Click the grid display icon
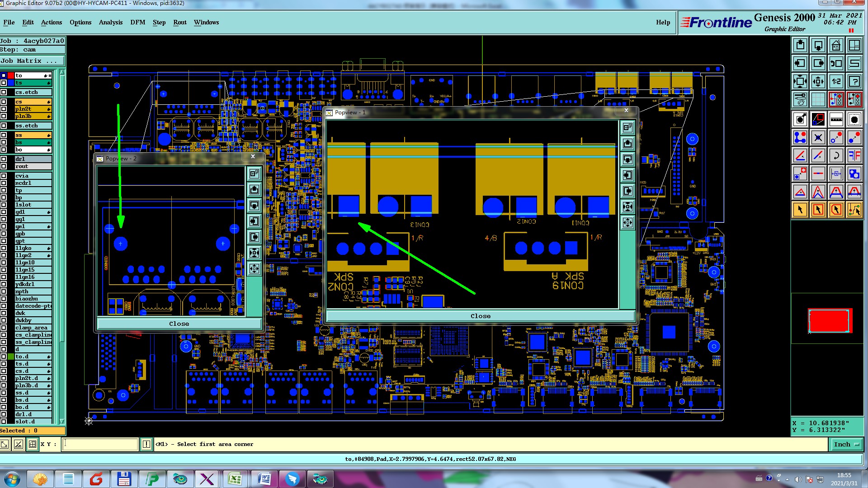Viewport: 868px width, 488px height. pyautogui.click(x=818, y=99)
